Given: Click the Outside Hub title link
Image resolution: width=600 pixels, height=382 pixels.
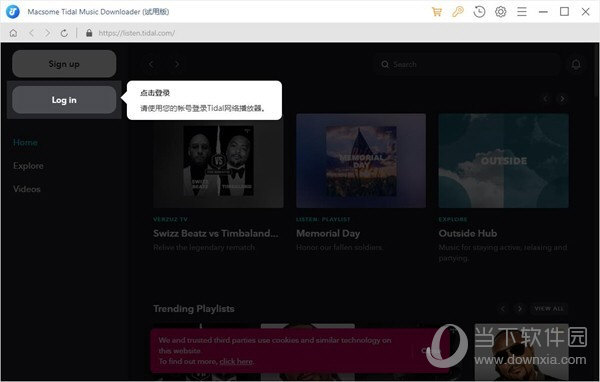Looking at the screenshot, I should point(468,233).
